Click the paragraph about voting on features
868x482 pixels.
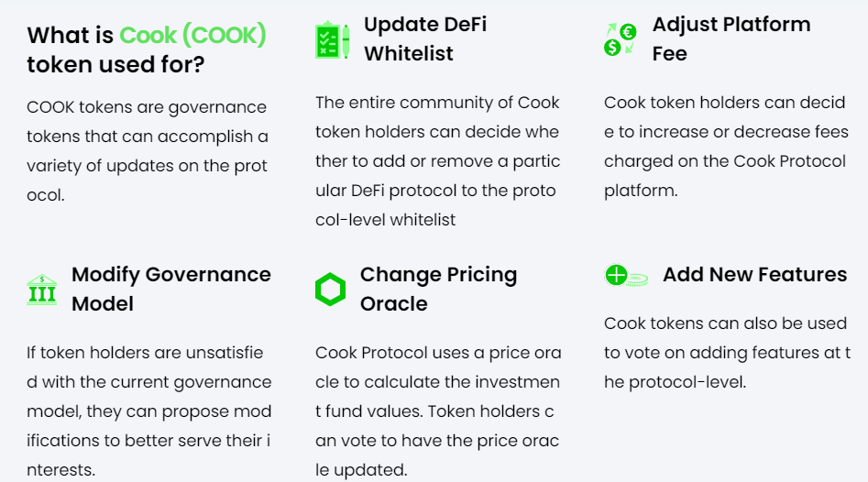pyautogui.click(x=727, y=353)
